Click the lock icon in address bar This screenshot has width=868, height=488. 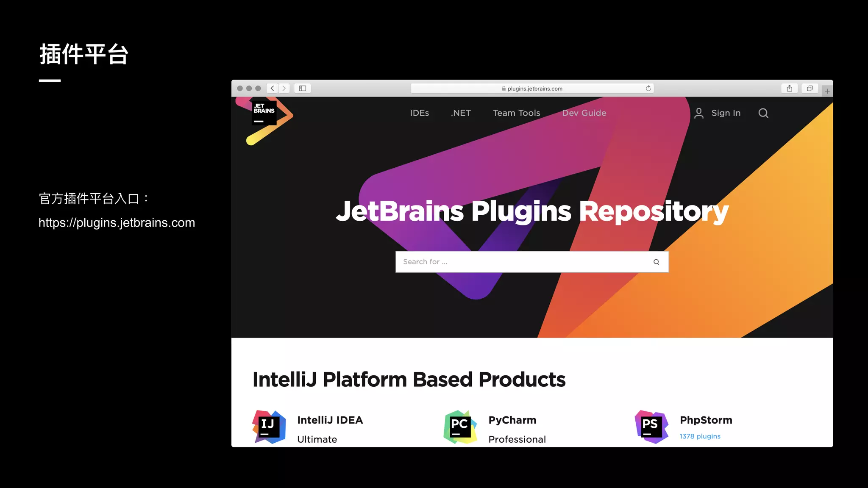pyautogui.click(x=504, y=89)
